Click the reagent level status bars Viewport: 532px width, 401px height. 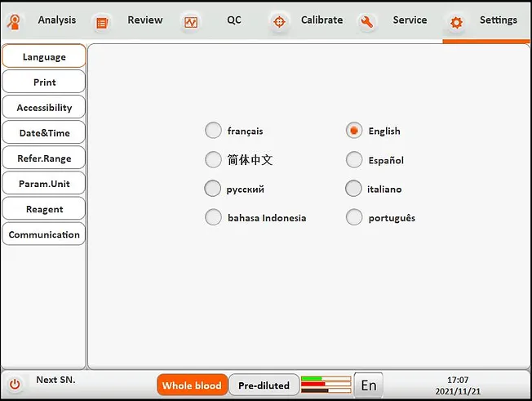(x=326, y=385)
